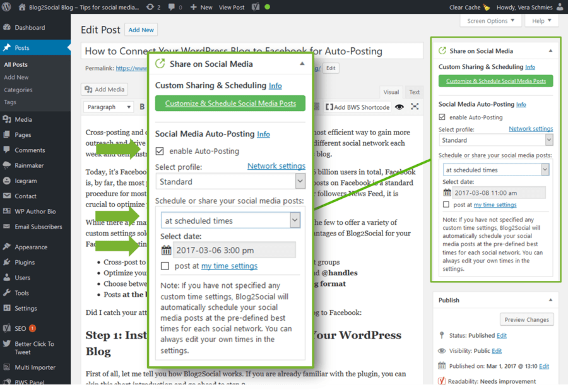The width and height of the screenshot is (568, 392).
Task: Open All Posts submenu item
Action: 16,64
